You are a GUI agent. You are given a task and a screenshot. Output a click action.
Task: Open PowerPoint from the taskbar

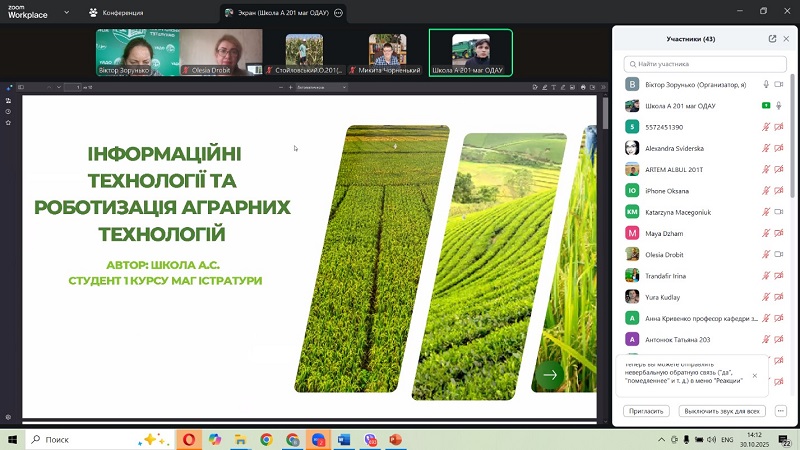[x=395, y=439]
